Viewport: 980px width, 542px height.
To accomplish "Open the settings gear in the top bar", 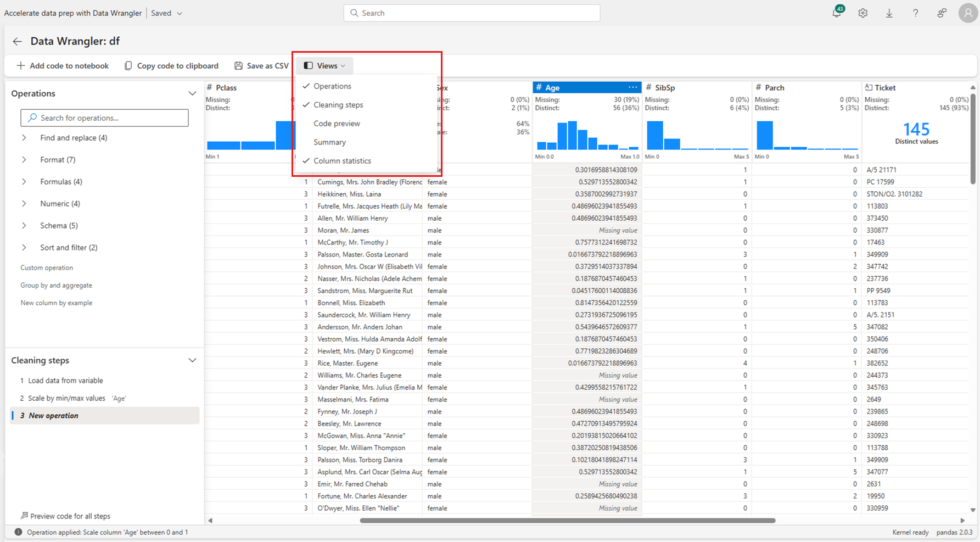I will pyautogui.click(x=863, y=13).
